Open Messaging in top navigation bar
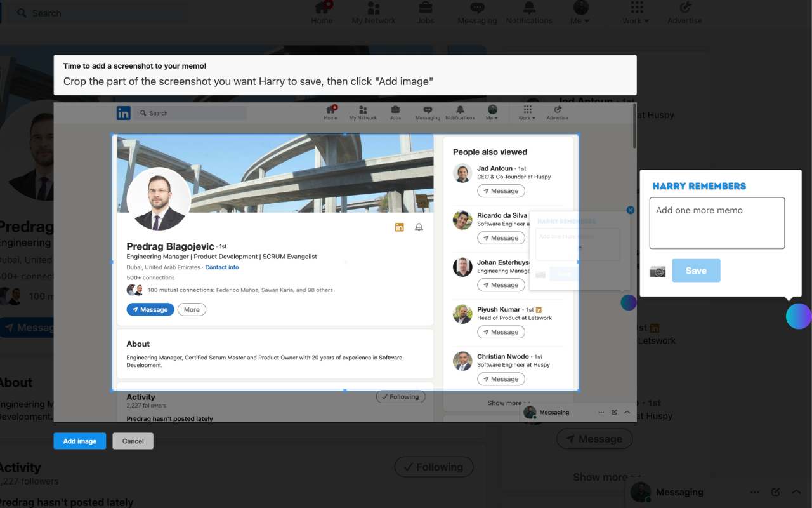 click(477, 13)
